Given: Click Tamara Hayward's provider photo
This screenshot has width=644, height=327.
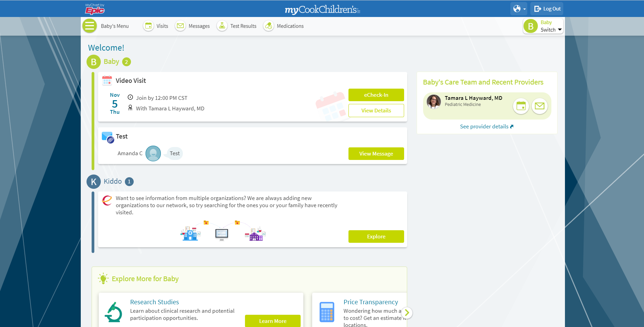Looking at the screenshot, I should (434, 102).
